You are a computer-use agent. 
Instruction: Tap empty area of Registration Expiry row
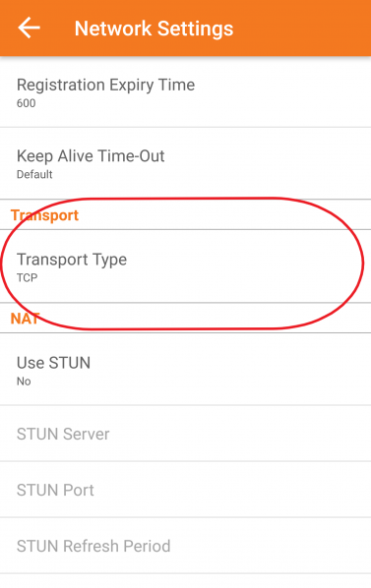pos(285,92)
